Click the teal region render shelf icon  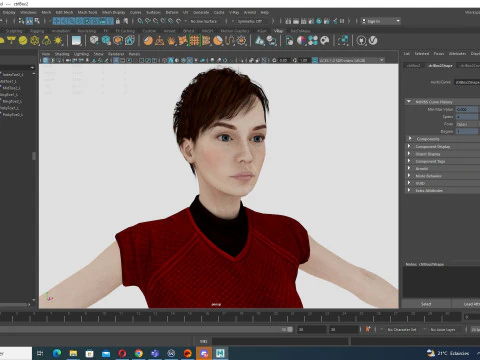click(343, 41)
